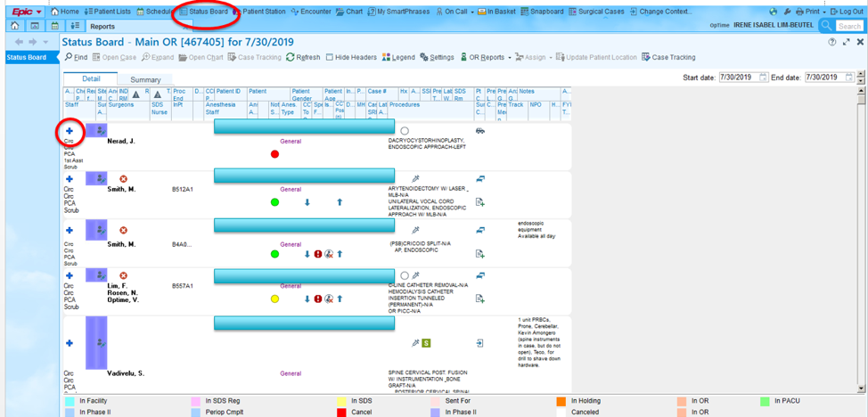Go to Home in top toolbar

tap(65, 11)
